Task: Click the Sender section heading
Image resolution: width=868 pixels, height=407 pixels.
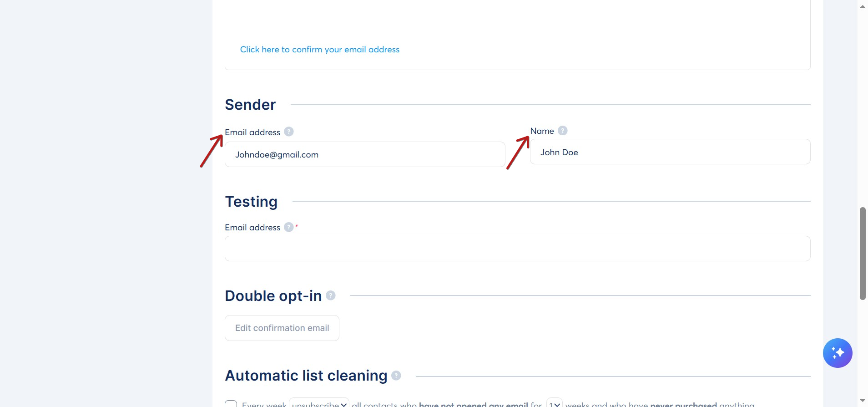Action: coord(250,105)
